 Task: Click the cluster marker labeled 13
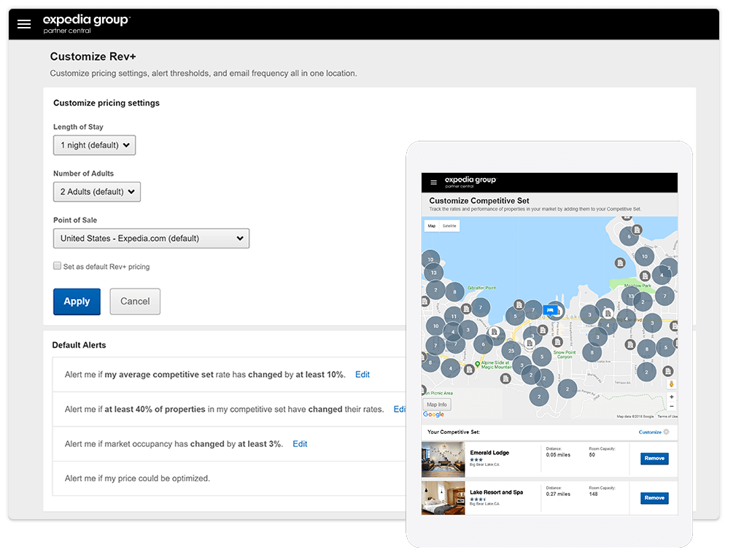[x=433, y=273]
